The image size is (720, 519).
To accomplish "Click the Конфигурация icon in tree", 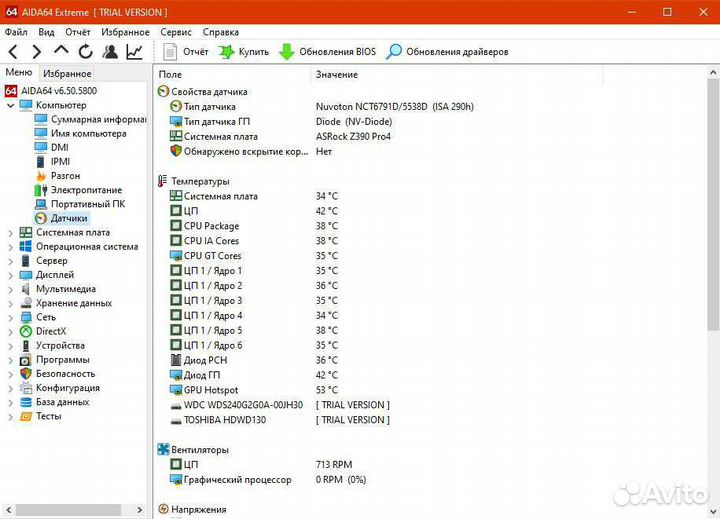I will (x=26, y=388).
